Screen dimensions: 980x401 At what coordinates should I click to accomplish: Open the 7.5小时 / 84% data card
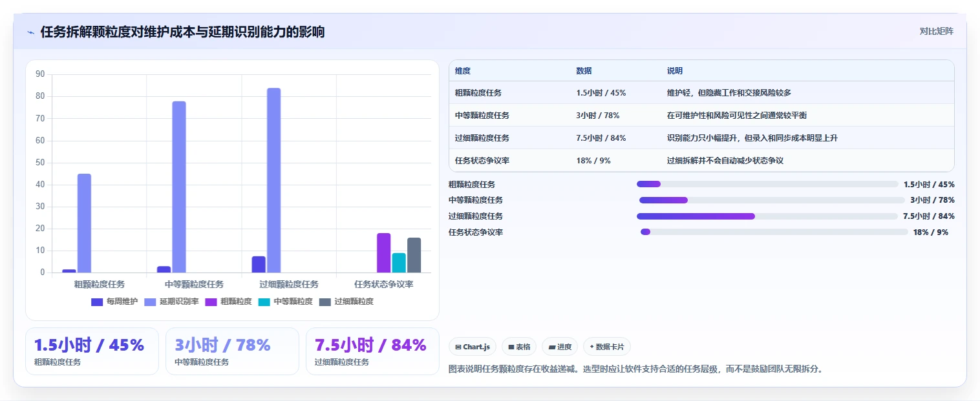tap(372, 351)
